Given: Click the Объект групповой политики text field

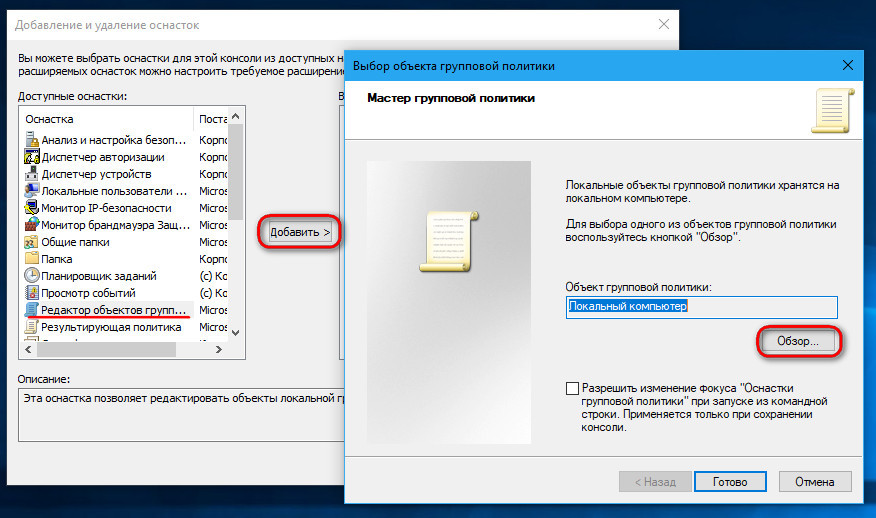Looking at the screenshot, I should pos(700,307).
